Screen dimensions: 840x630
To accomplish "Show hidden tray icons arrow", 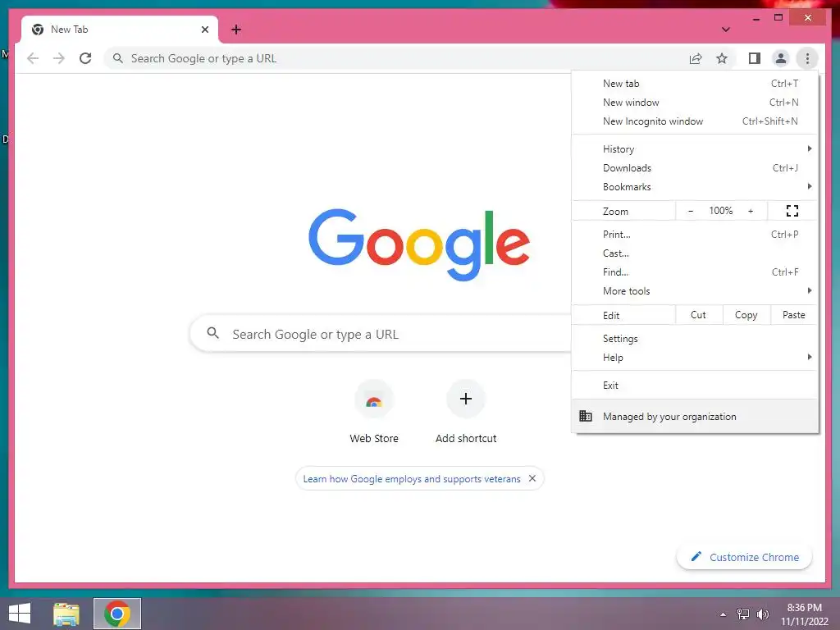I will click(x=724, y=614).
